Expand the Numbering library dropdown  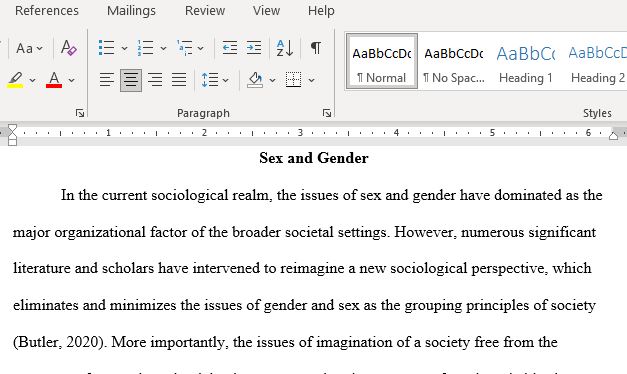tap(163, 48)
